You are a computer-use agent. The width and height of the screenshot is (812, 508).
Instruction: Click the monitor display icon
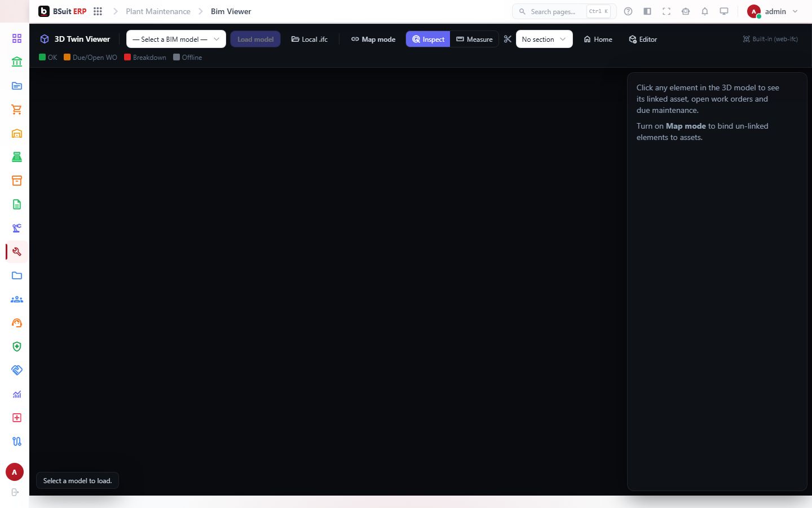[724, 11]
